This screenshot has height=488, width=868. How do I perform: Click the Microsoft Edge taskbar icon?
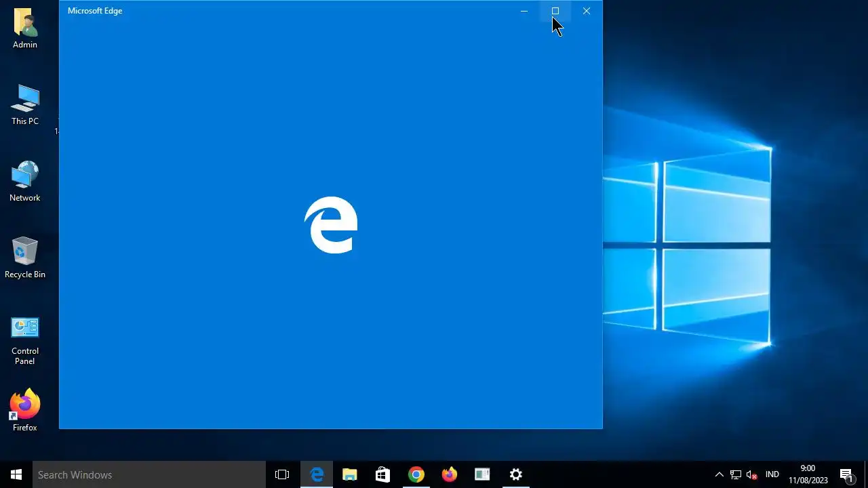click(317, 474)
